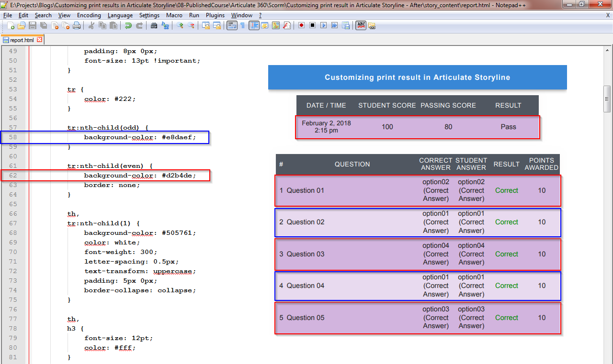
Task: Click the Paste toolbar icon
Action: click(113, 25)
